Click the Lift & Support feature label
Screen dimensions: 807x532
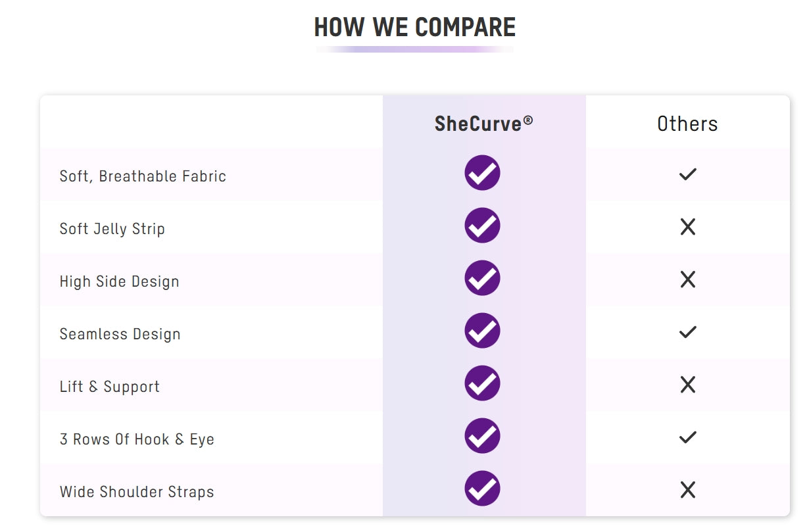[x=110, y=387]
